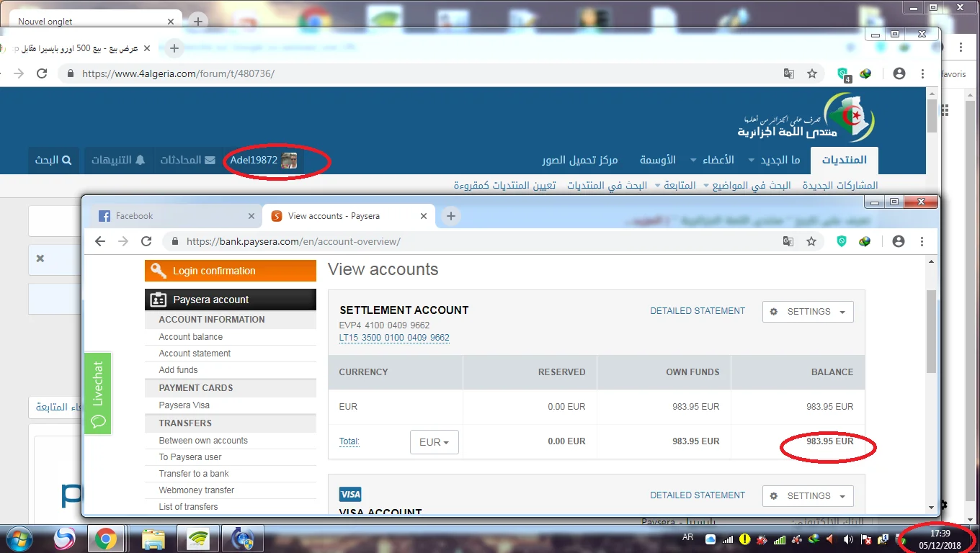The image size is (980, 553).
Task: Open new tab with plus button in Paysera window
Action: tap(451, 216)
